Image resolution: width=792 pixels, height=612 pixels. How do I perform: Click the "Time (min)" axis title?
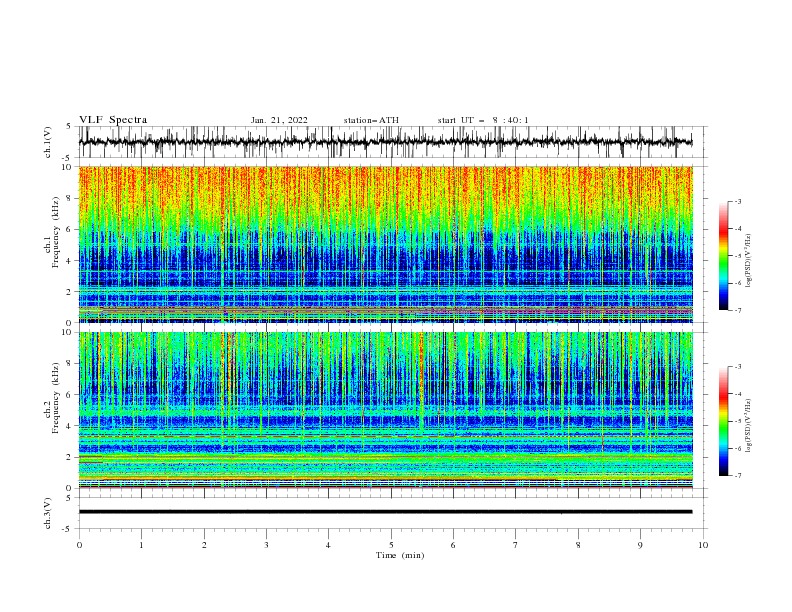(400, 555)
